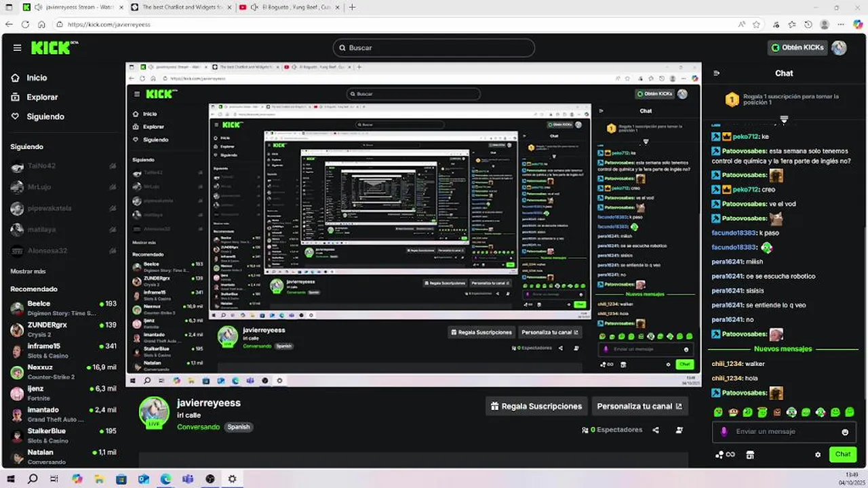Click the Conversando category link
Image resolution: width=868 pixels, height=488 pixels.
[x=198, y=427]
